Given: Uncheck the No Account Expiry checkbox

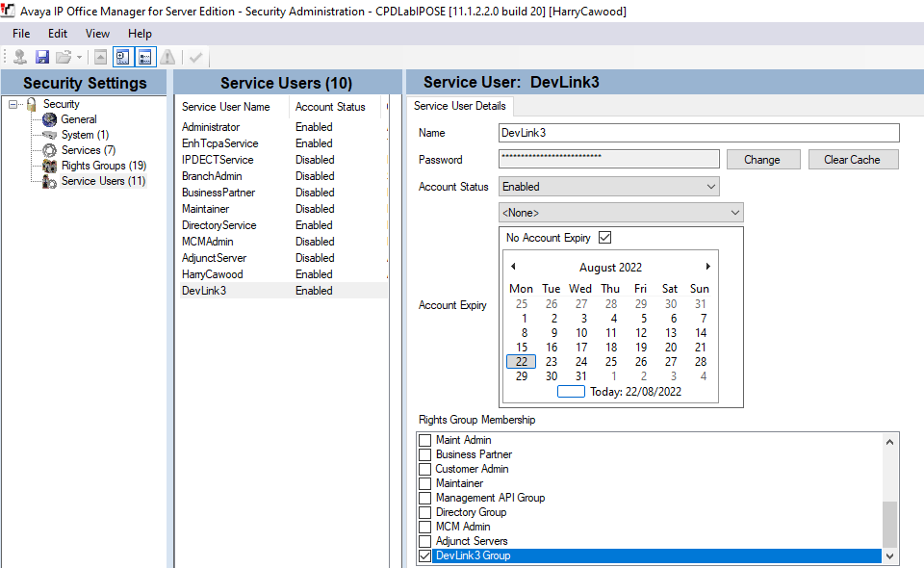Looking at the screenshot, I should point(604,238).
